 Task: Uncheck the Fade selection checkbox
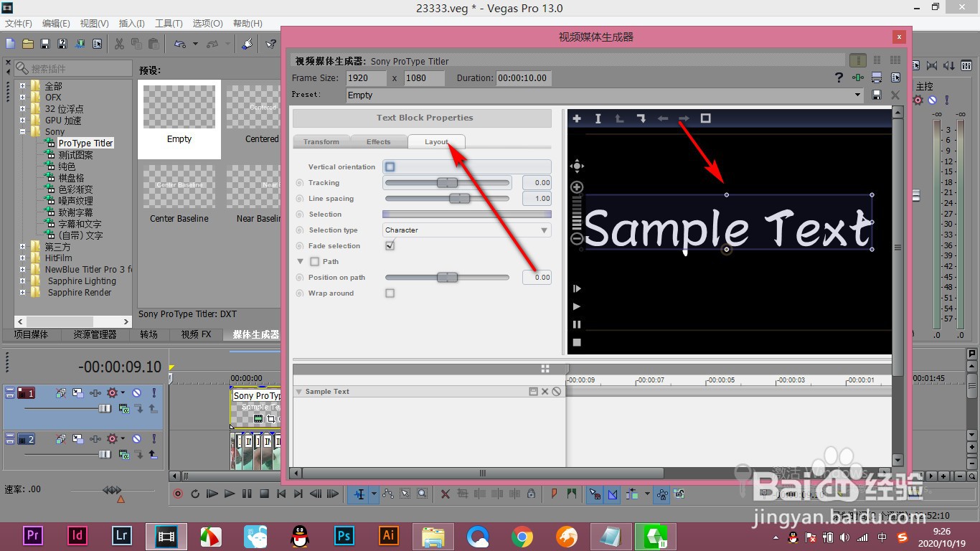390,245
